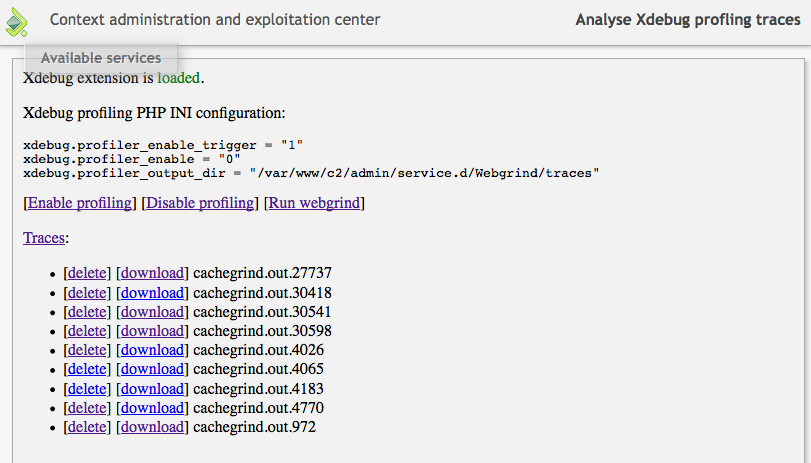Open the Available services menu
Image resolution: width=811 pixels, height=463 pixels.
click(x=101, y=58)
